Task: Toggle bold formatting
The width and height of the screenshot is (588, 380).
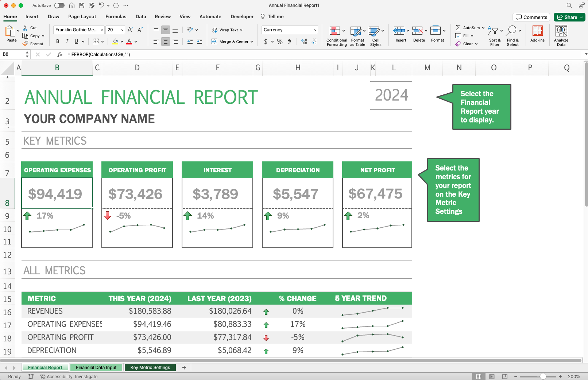Action: [57, 41]
